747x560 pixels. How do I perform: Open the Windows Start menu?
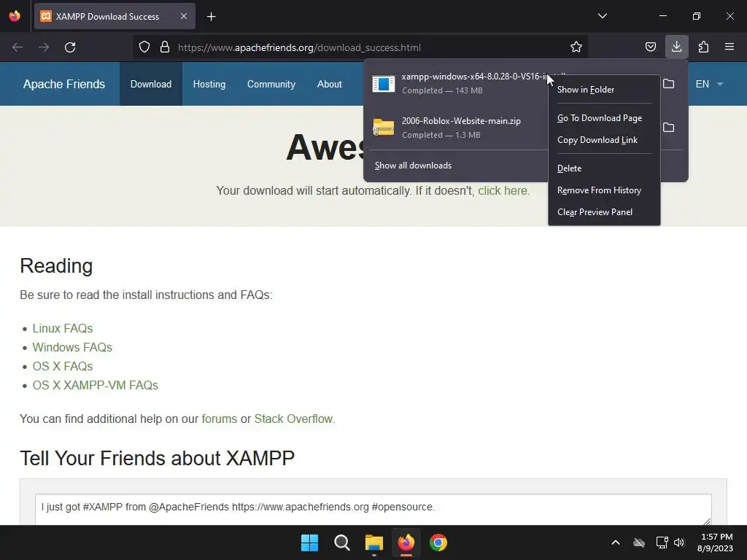pyautogui.click(x=309, y=542)
